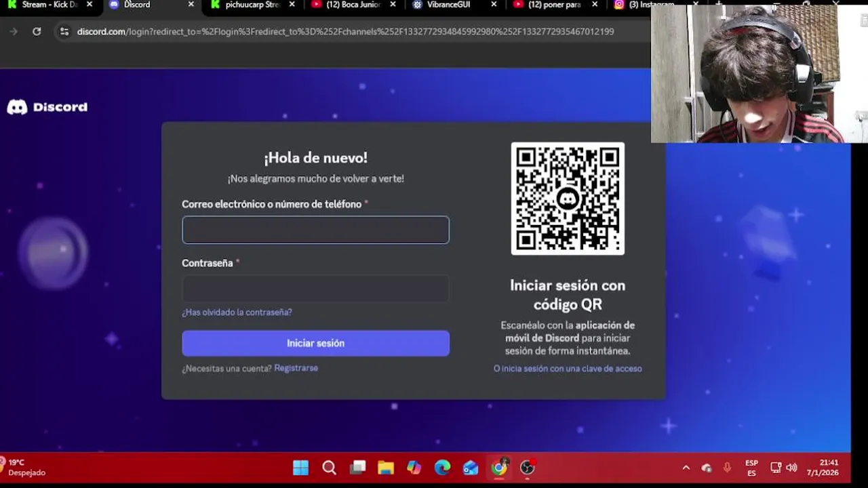Open the ESP ES language selector
This screenshot has height=488, width=868.
[751, 468]
